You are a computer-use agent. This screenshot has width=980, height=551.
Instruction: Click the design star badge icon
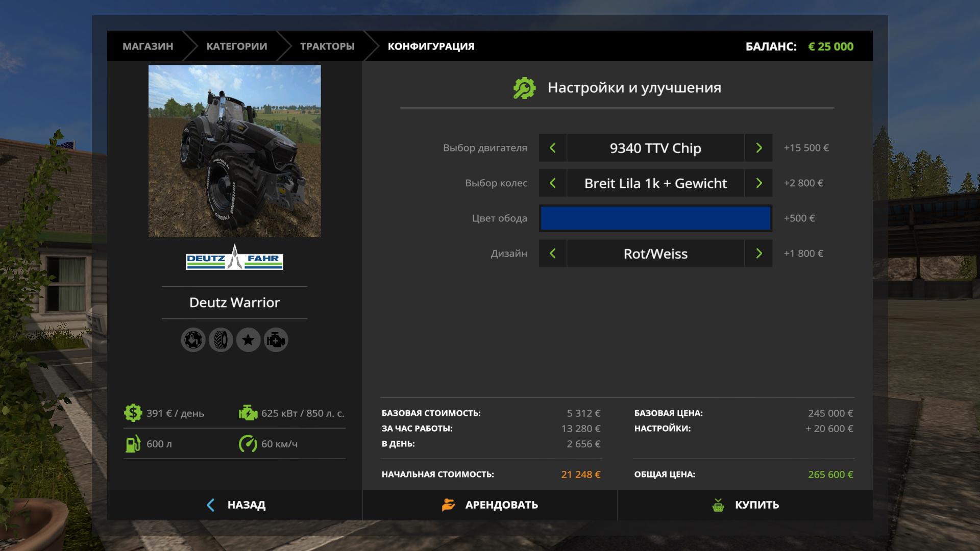tap(249, 340)
